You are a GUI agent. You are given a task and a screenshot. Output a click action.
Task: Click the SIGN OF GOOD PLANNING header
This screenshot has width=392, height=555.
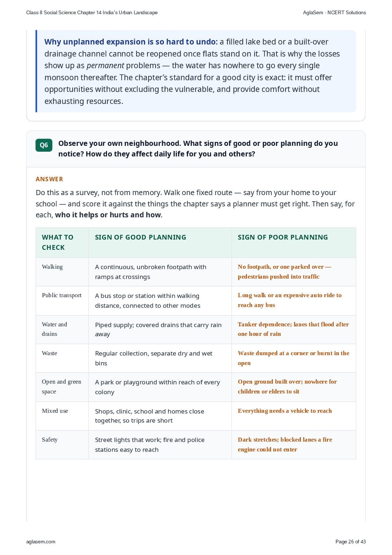point(141,237)
